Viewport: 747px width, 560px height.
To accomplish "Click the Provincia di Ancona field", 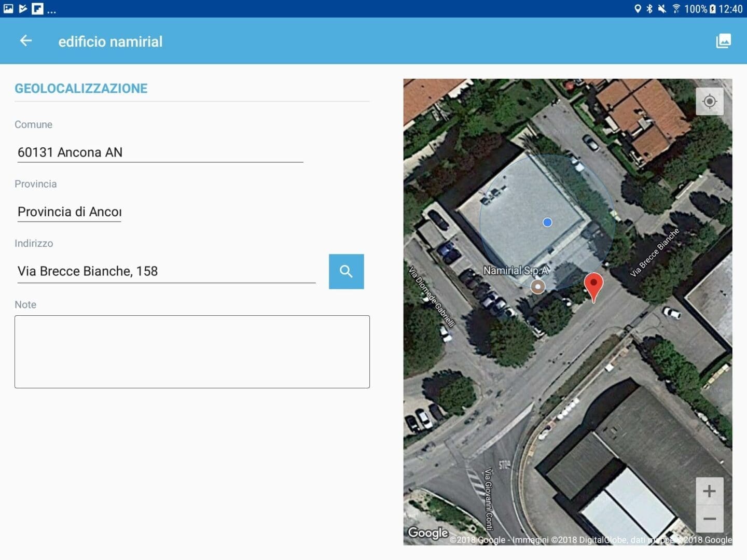I will [x=69, y=212].
